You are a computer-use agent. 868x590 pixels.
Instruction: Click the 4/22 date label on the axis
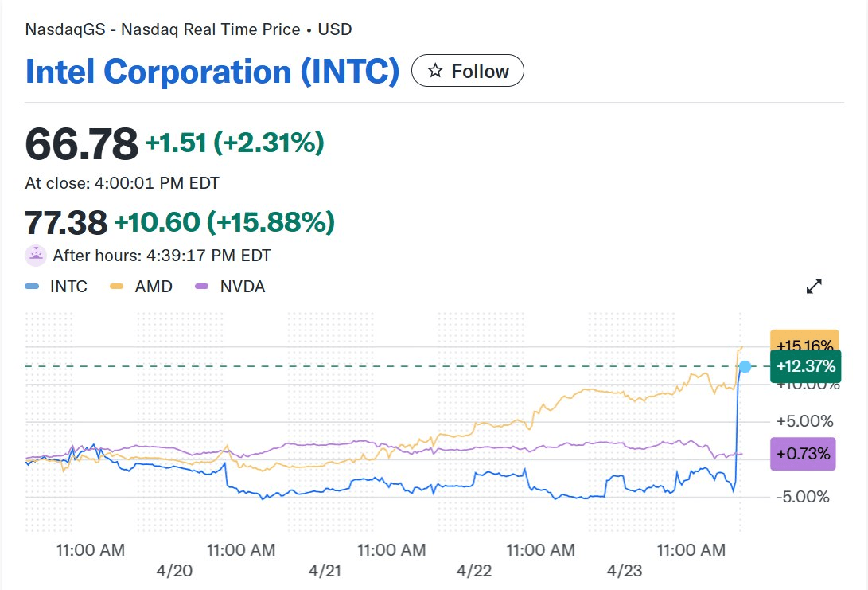474,571
